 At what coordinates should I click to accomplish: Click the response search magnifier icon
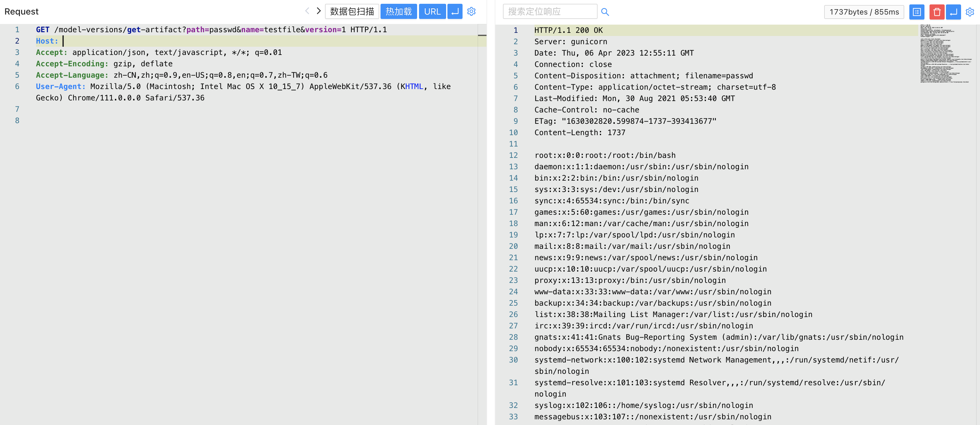pos(605,12)
